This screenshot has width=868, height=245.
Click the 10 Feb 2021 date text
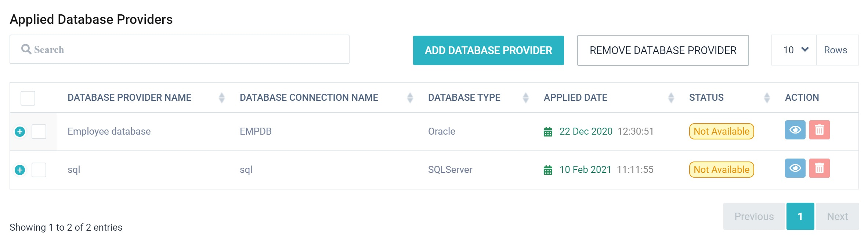585,170
